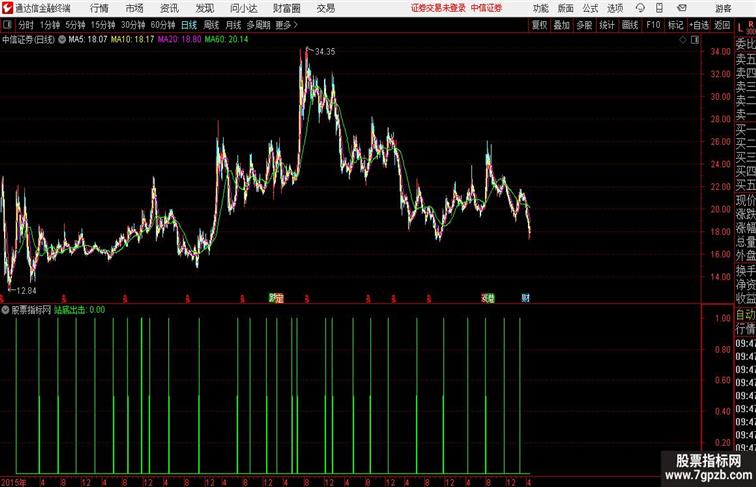Click the blue 财 event marker on chart
Viewport: 756px width, 487px height.
526,298
